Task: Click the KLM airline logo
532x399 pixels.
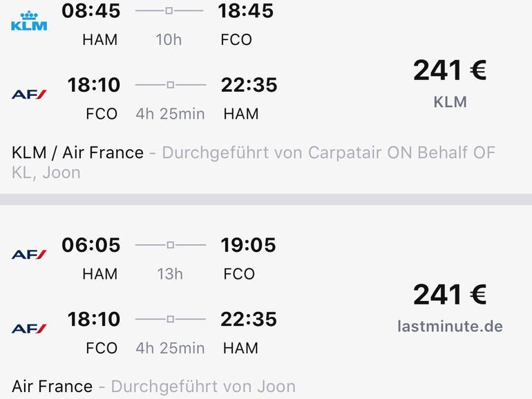Action: 29,21
